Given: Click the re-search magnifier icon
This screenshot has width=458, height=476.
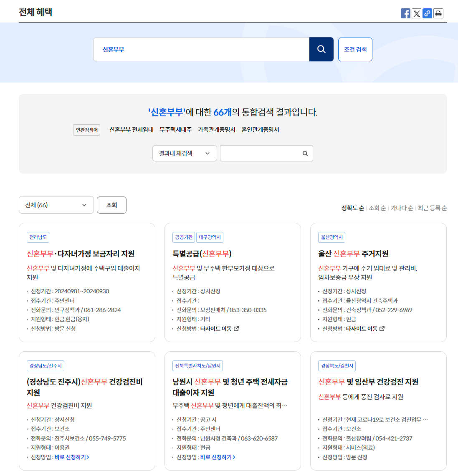Looking at the screenshot, I should pyautogui.click(x=305, y=153).
